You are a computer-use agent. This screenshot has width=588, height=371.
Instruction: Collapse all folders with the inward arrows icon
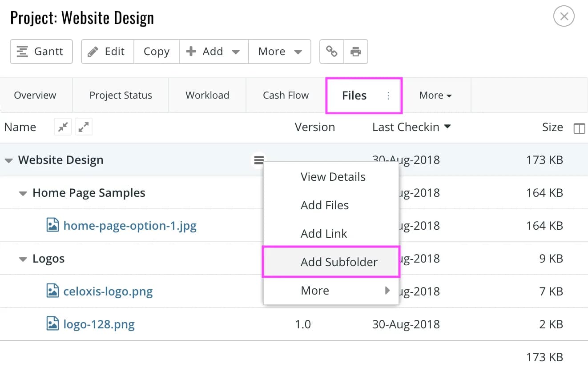[63, 128]
